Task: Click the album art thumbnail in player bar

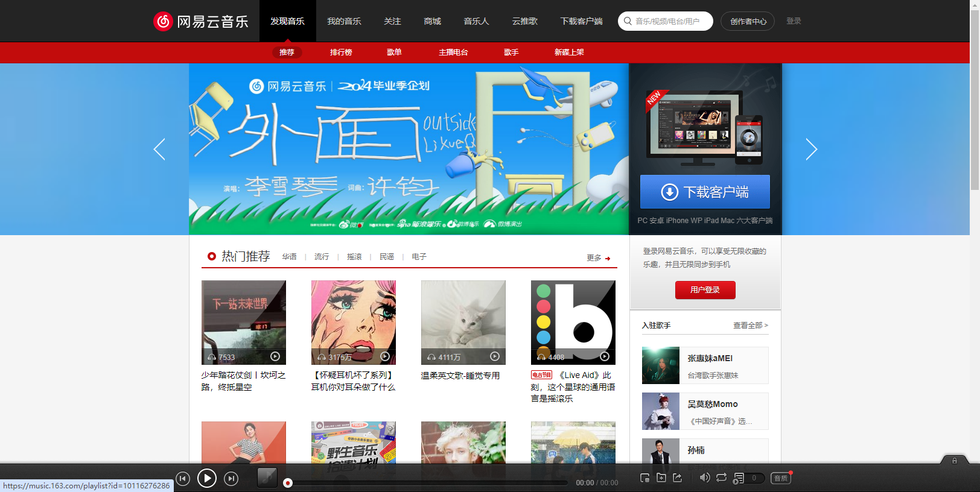Action: tap(267, 478)
